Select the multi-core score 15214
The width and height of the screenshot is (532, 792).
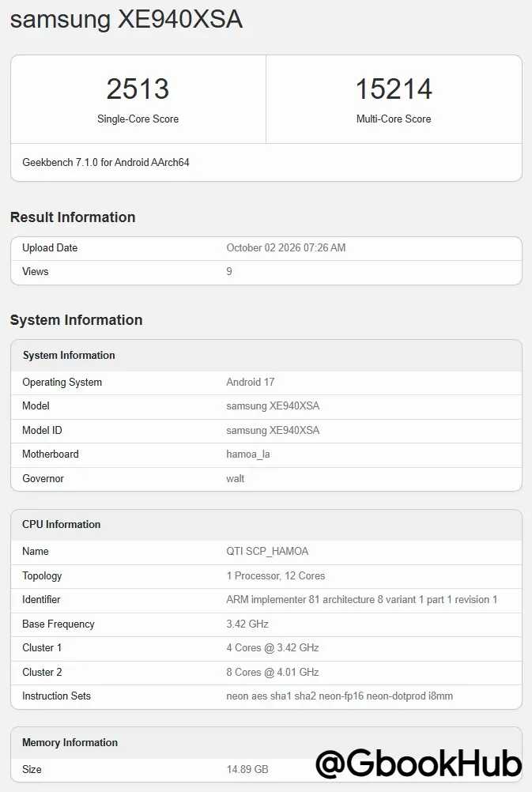point(394,89)
